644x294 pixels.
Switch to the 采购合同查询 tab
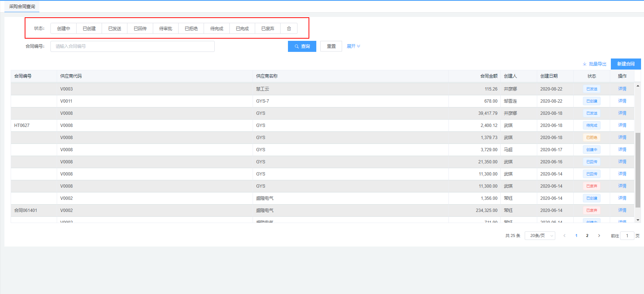click(22, 7)
